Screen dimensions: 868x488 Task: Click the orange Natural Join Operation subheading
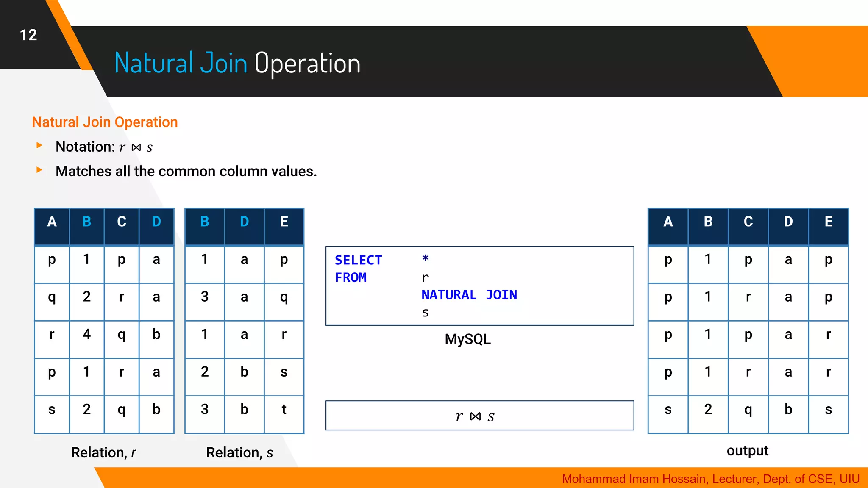105,122
